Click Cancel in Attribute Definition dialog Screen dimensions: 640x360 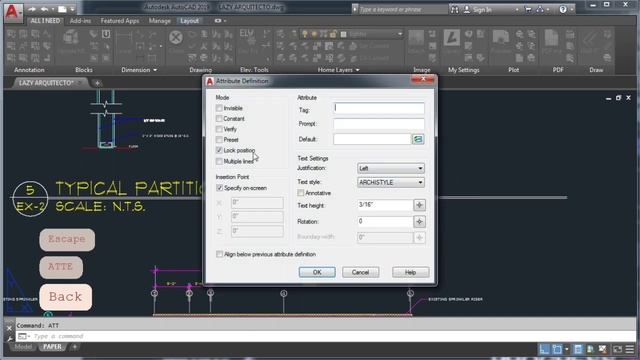(x=360, y=272)
